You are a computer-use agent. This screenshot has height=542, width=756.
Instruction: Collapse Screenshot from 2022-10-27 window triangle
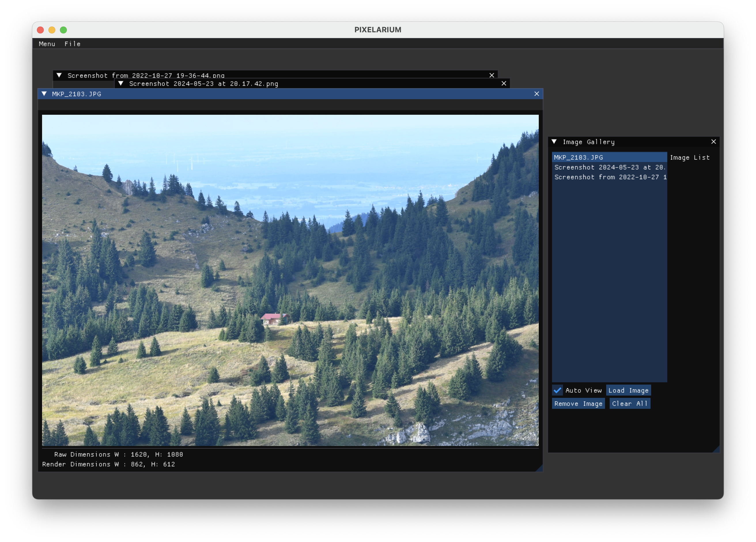[59, 75]
